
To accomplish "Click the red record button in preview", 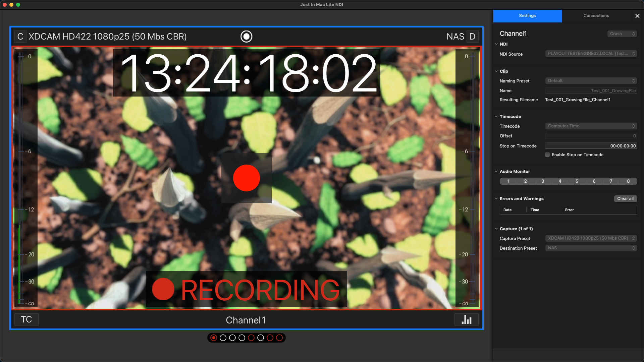I will pos(246,178).
